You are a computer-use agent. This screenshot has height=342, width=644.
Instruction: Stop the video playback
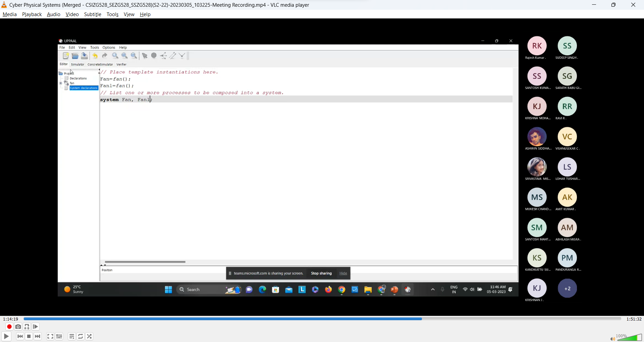point(29,336)
